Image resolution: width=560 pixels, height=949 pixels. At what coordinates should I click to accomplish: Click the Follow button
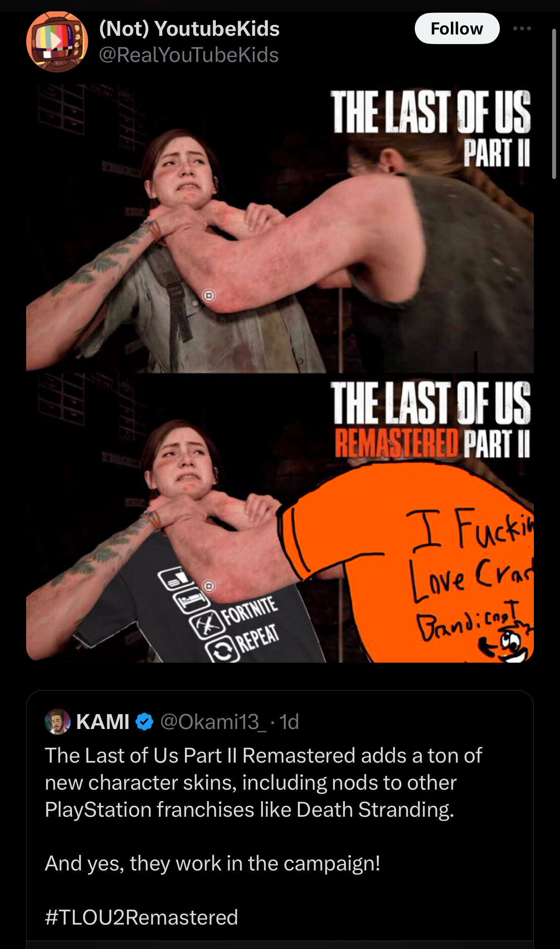[x=457, y=28]
